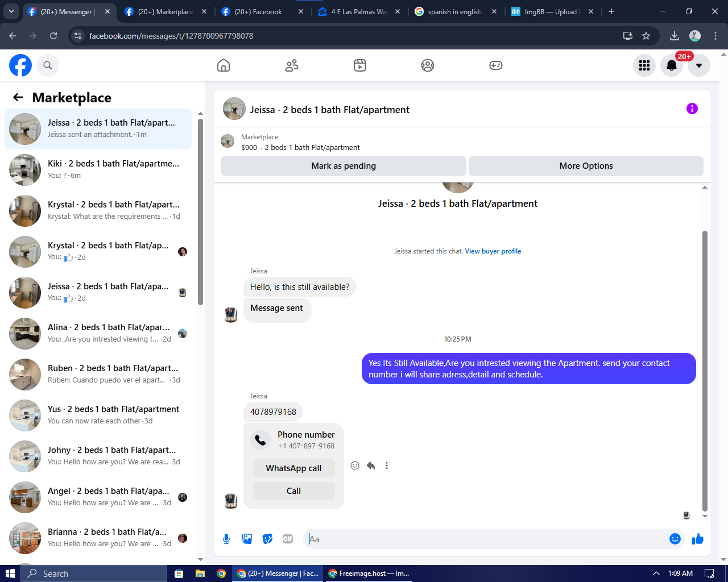Image resolution: width=728 pixels, height=582 pixels.
Task: Open a new browser tab
Action: [x=611, y=11]
